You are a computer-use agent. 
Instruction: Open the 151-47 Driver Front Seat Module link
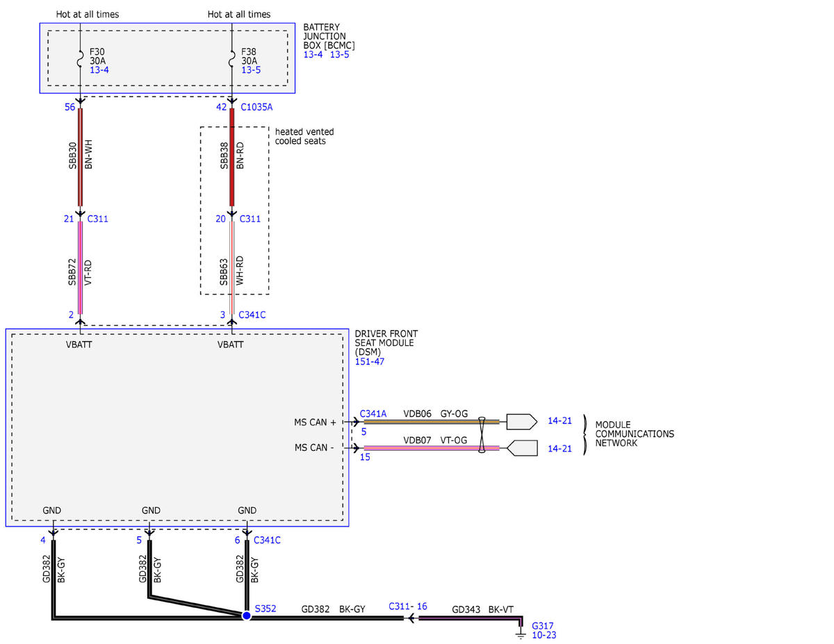coord(370,362)
